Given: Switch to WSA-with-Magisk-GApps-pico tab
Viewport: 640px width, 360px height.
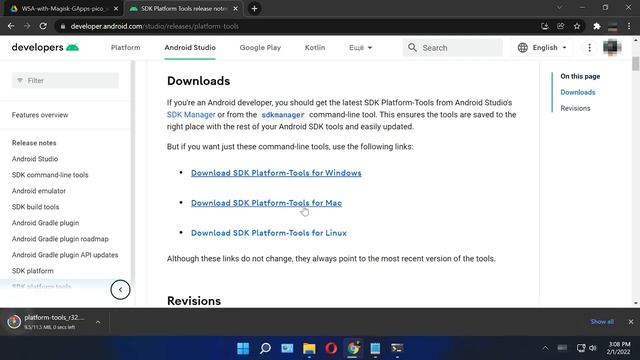Looking at the screenshot, I should (62, 8).
